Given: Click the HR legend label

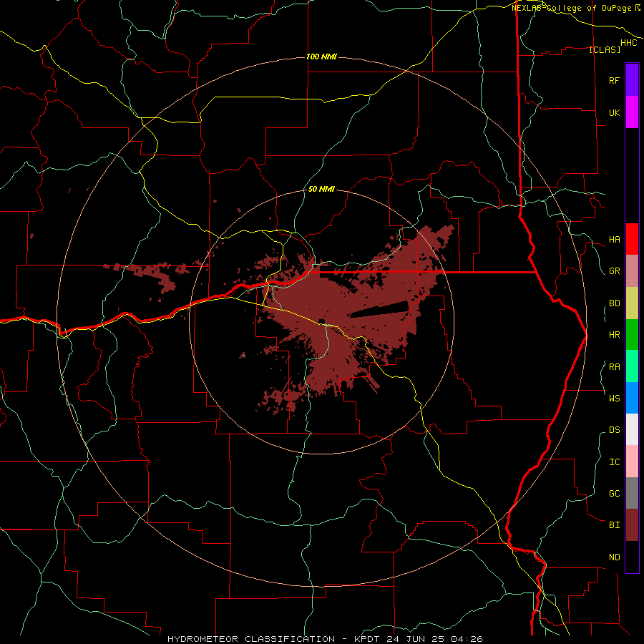Looking at the screenshot, I should tap(614, 335).
